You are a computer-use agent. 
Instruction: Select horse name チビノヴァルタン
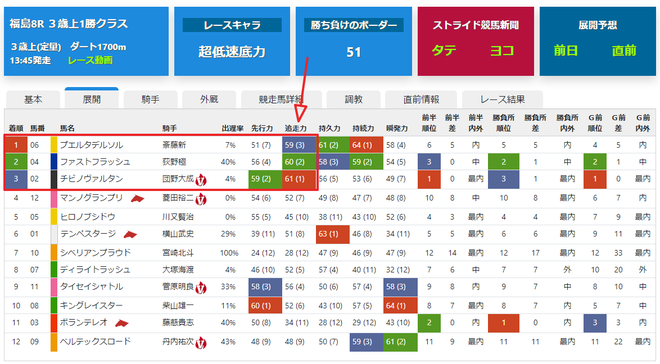pyautogui.click(x=91, y=179)
